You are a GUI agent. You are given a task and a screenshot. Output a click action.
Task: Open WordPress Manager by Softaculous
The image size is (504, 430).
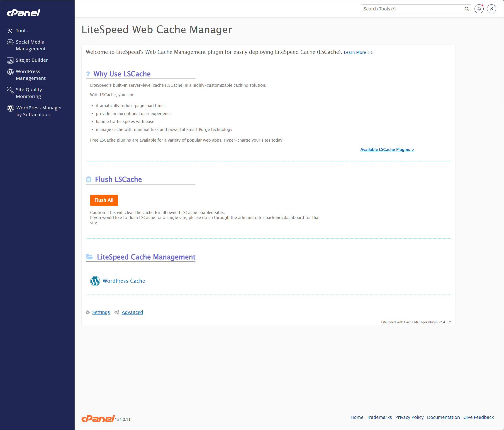click(x=39, y=111)
